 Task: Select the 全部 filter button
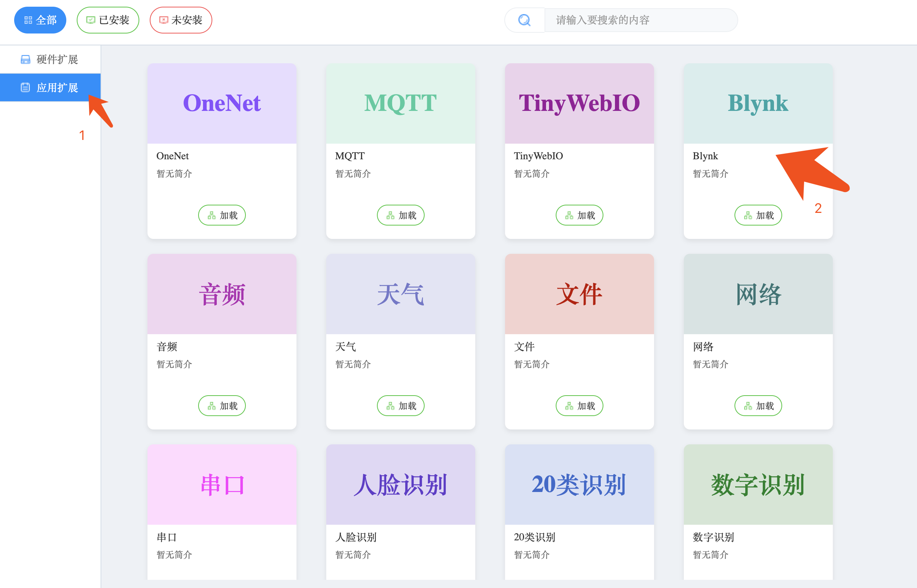[40, 20]
